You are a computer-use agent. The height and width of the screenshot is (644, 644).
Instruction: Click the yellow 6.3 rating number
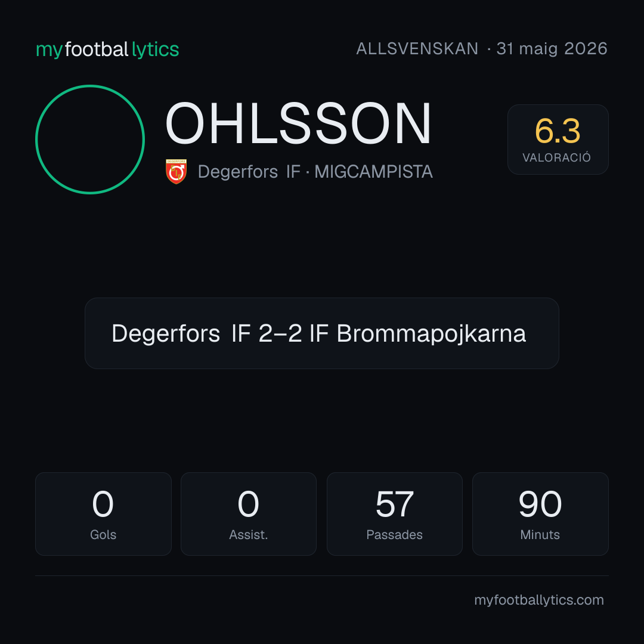pos(558,131)
